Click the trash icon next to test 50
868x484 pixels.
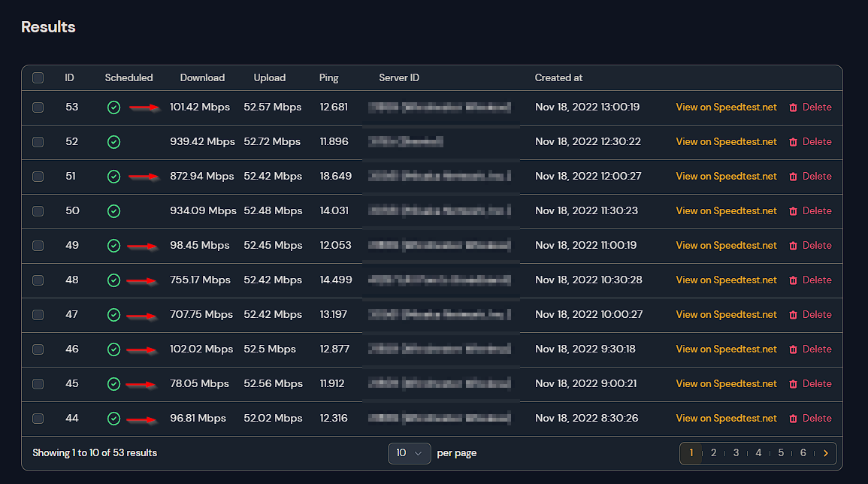(793, 210)
